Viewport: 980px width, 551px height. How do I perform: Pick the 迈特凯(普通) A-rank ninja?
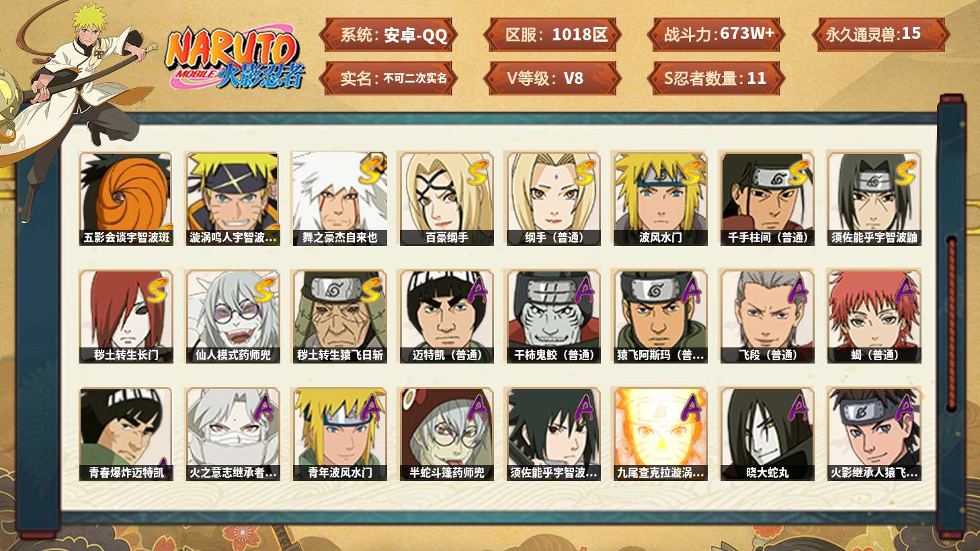(446, 316)
